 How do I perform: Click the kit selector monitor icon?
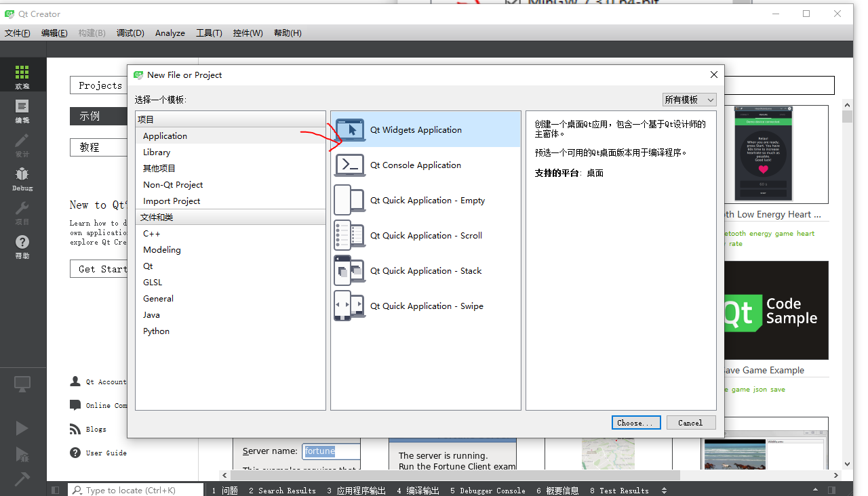(22, 384)
